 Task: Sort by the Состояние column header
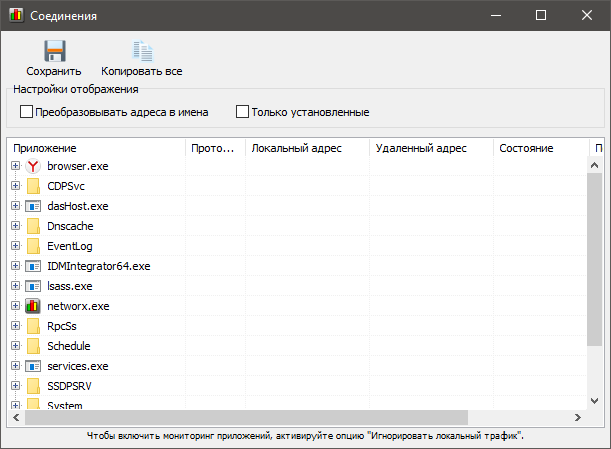click(x=542, y=148)
